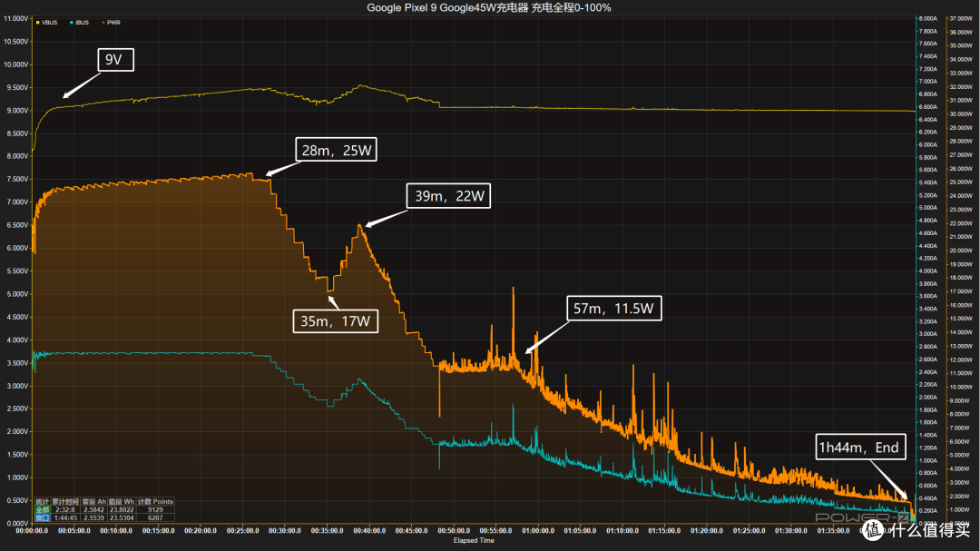980x551 pixels.
Task: Click the 8.000A current axis label
Action: pos(928,19)
